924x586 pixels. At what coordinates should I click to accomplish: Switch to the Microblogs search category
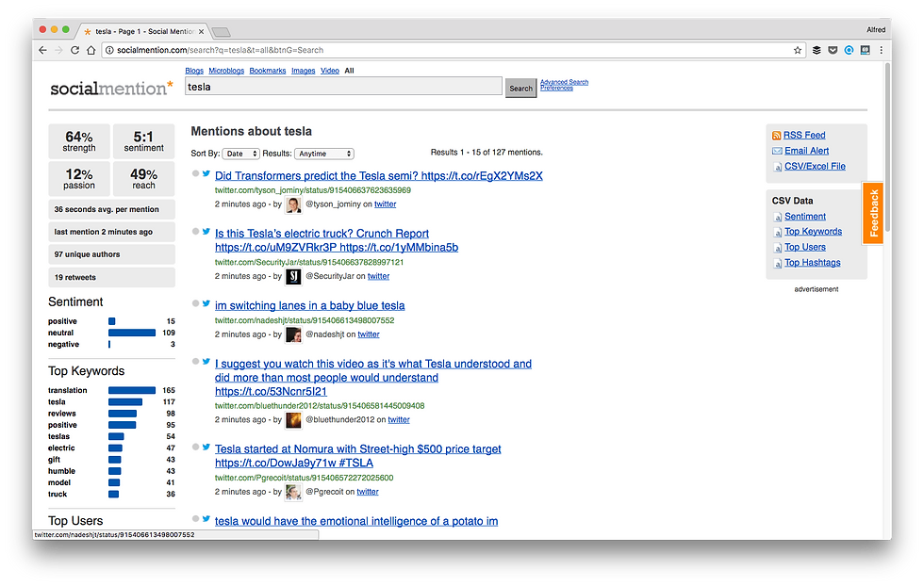[x=226, y=71]
